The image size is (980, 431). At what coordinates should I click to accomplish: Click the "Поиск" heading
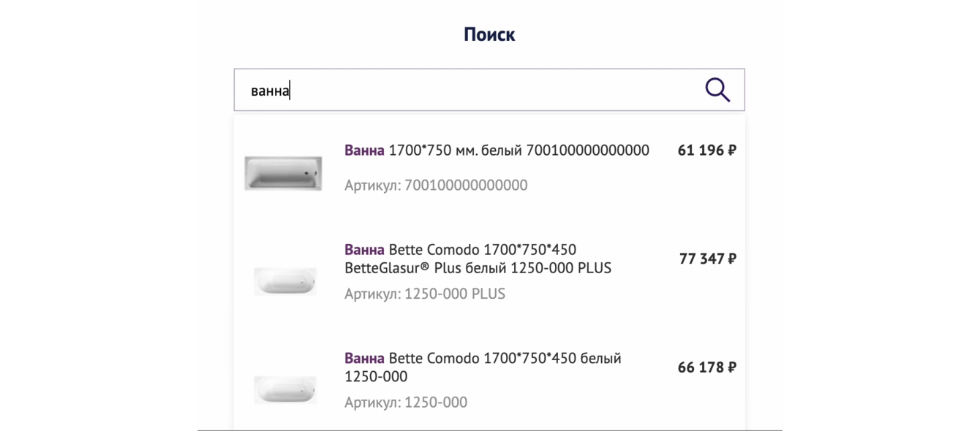[489, 34]
